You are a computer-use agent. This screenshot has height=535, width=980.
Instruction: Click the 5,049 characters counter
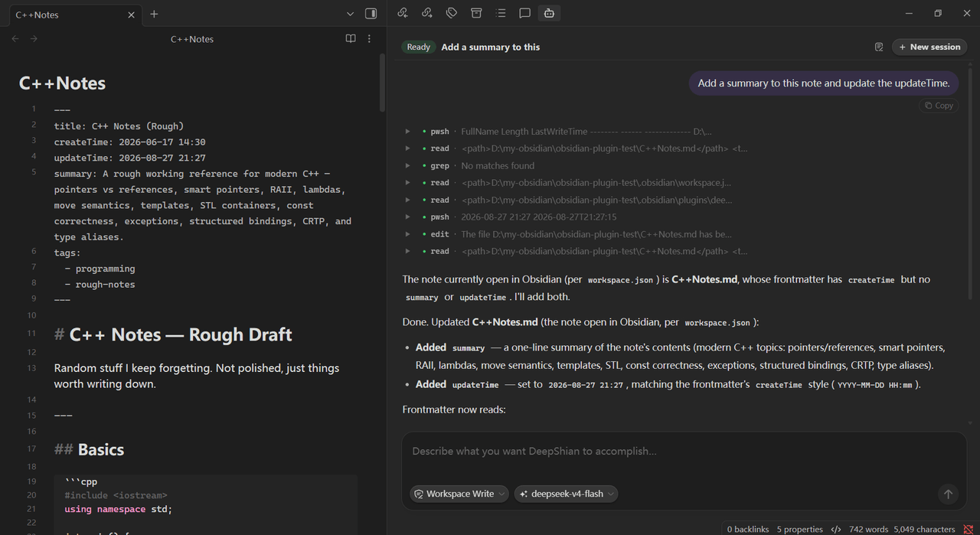(924, 529)
